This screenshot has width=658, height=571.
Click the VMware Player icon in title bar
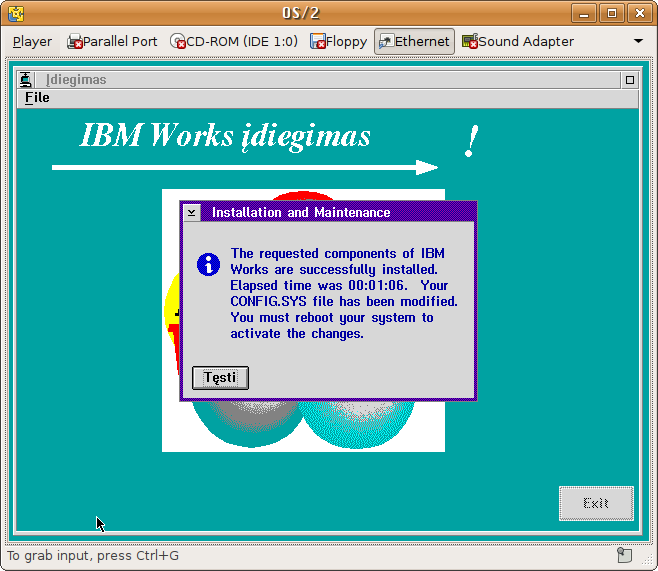coord(16,13)
